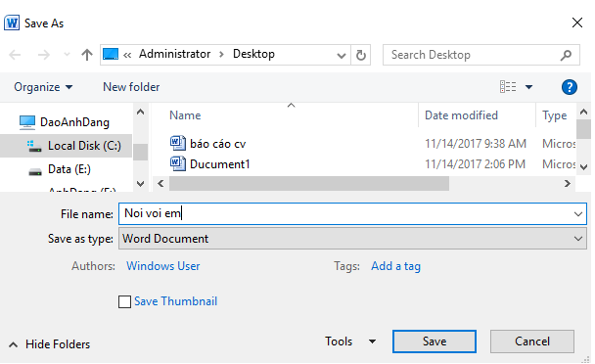The image size is (595, 364).
Task: Click the Forward navigation arrow
Action: pos(44,55)
